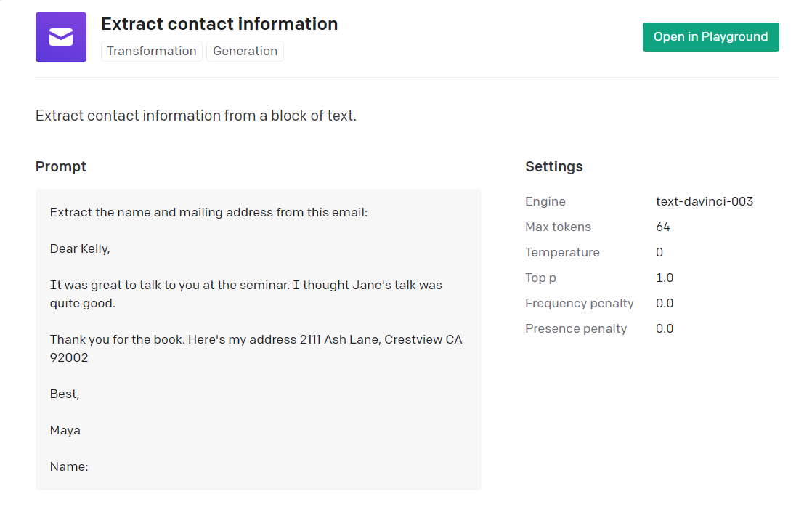Image resolution: width=812 pixels, height=518 pixels.
Task: Click the 'Name:' line in prompt
Action: pyautogui.click(x=69, y=466)
